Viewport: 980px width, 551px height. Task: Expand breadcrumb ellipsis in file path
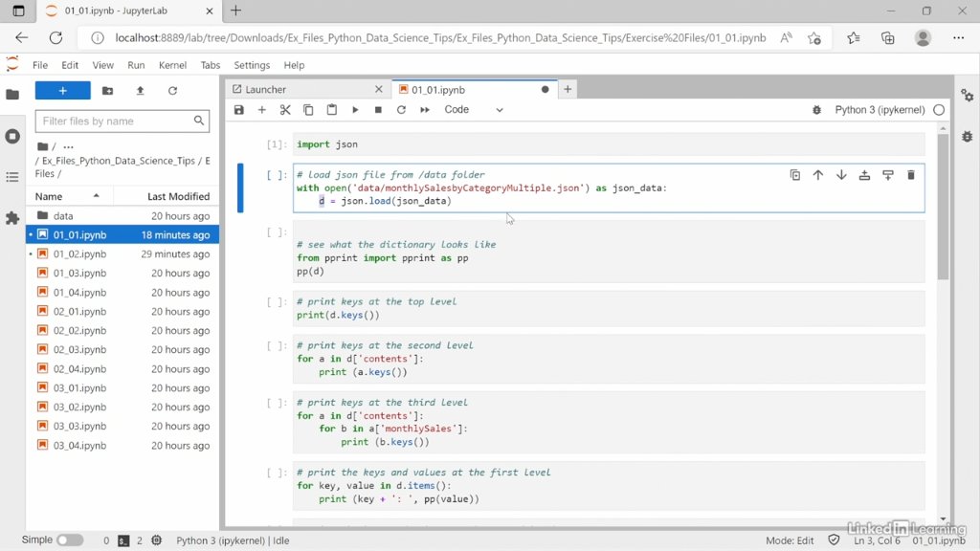[x=68, y=146]
